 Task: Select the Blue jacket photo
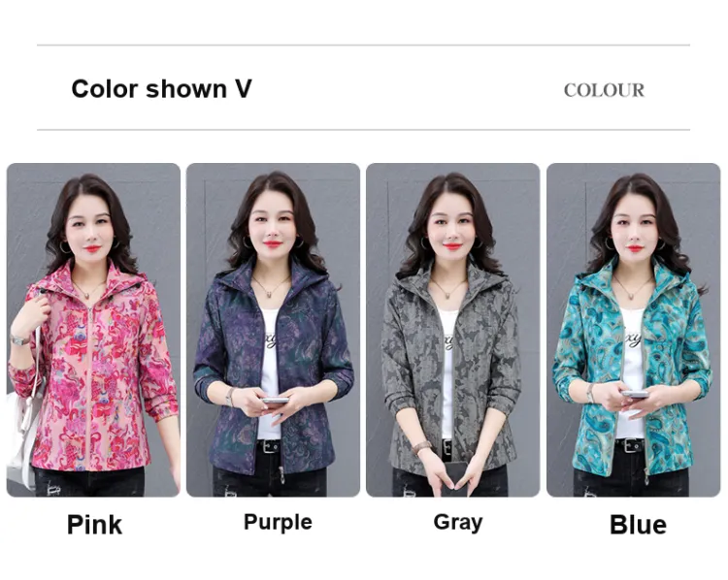click(633, 330)
